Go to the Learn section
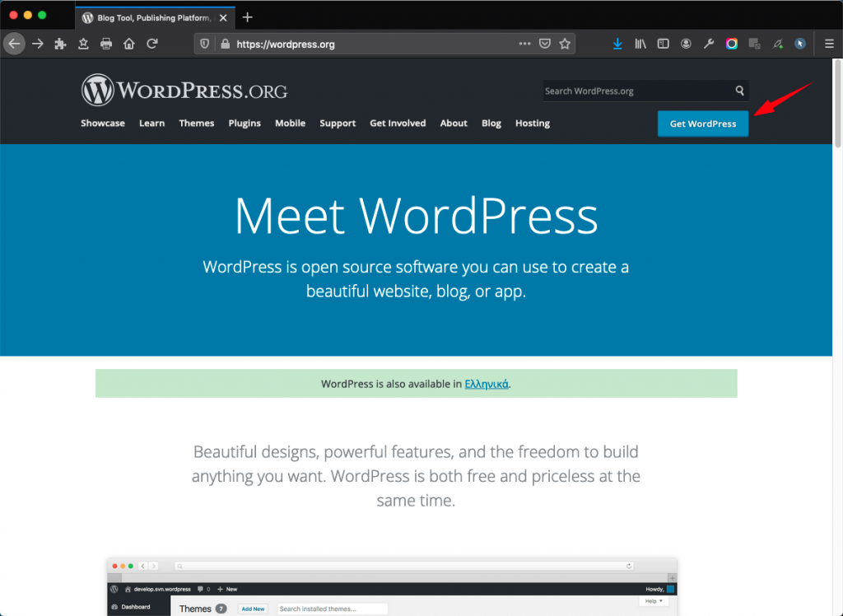 tap(151, 124)
